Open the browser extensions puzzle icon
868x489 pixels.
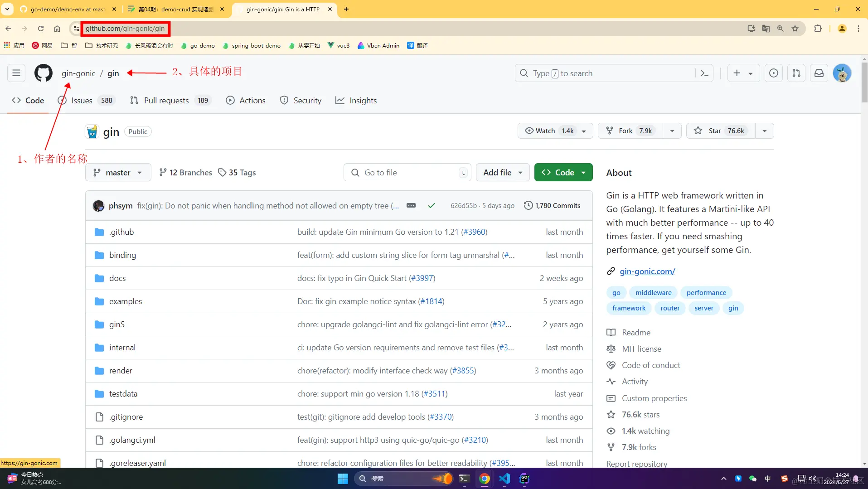click(818, 29)
